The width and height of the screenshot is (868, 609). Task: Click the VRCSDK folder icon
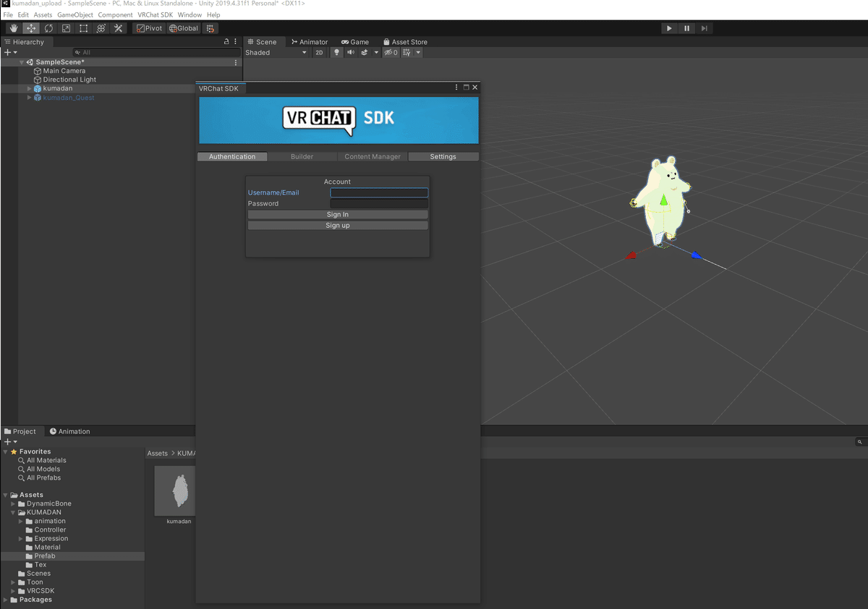click(22, 591)
